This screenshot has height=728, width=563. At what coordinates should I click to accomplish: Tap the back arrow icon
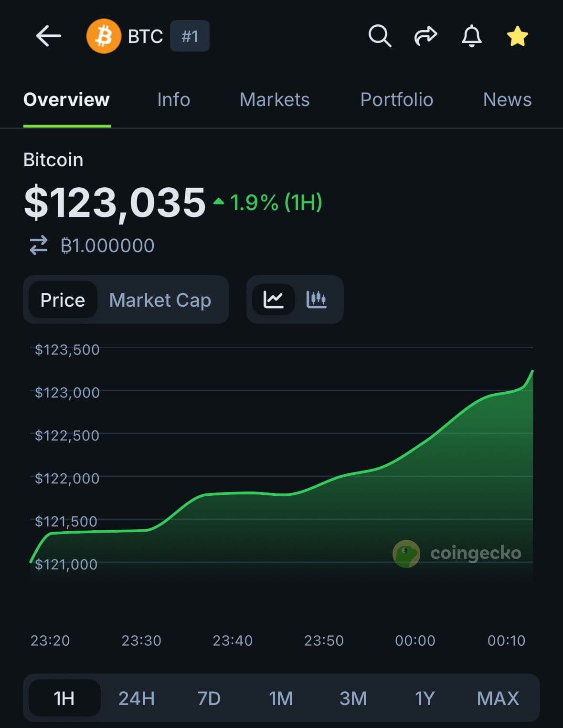click(48, 36)
